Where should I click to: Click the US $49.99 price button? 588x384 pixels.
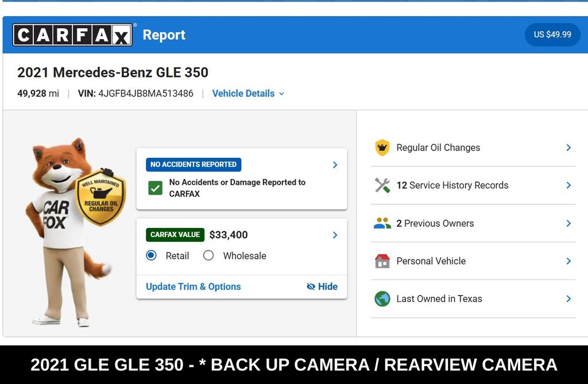point(552,34)
